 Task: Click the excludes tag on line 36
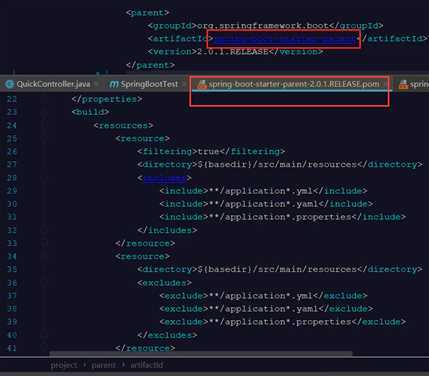[165, 283]
